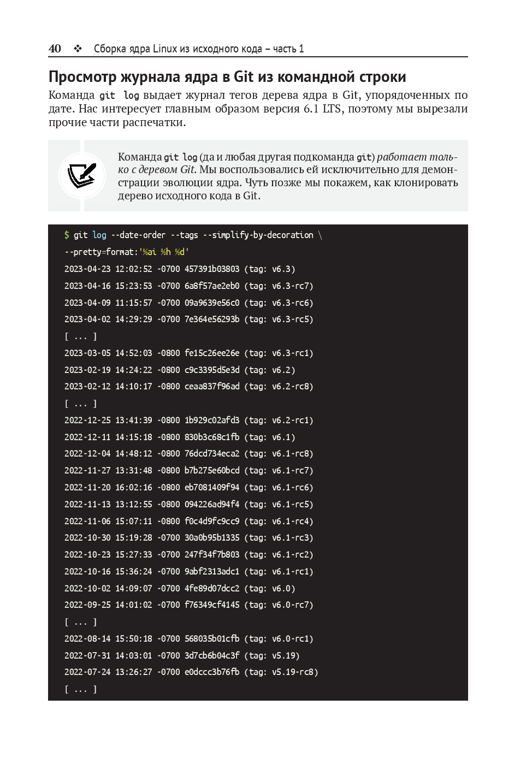Click commit hash b7b275e60bcd
This screenshot has height=758, width=532.
(212, 470)
